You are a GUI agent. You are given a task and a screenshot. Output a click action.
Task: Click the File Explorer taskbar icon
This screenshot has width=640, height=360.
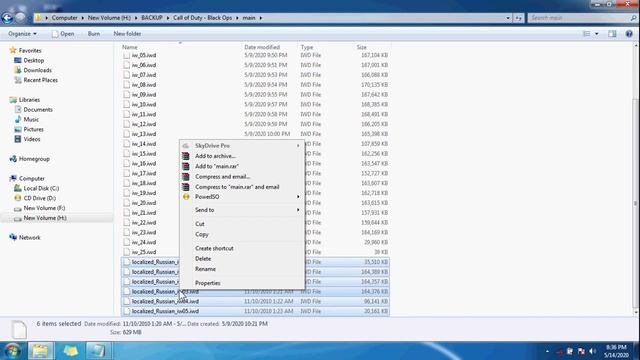coord(40,351)
